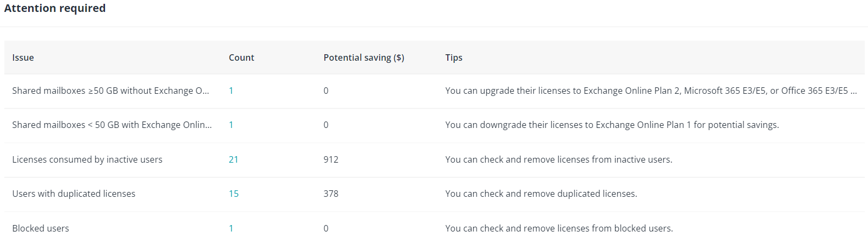Click count for shared mailboxes ≥50 GB

pyautogui.click(x=231, y=91)
